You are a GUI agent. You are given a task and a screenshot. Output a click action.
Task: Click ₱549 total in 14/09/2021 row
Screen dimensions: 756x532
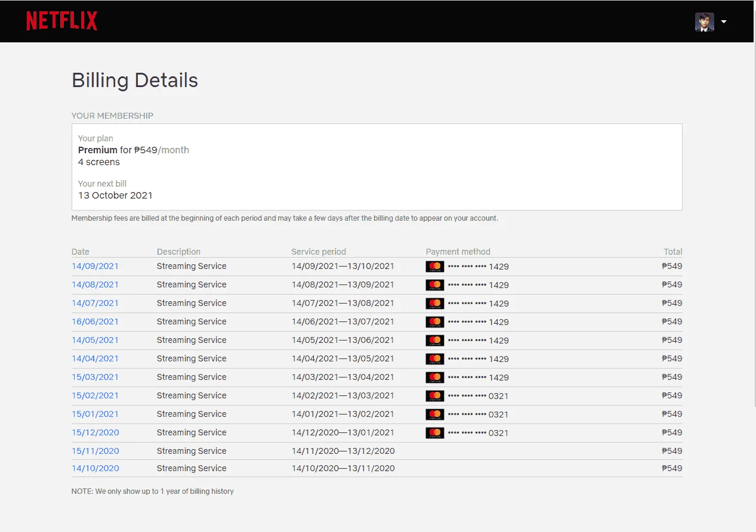[672, 267]
